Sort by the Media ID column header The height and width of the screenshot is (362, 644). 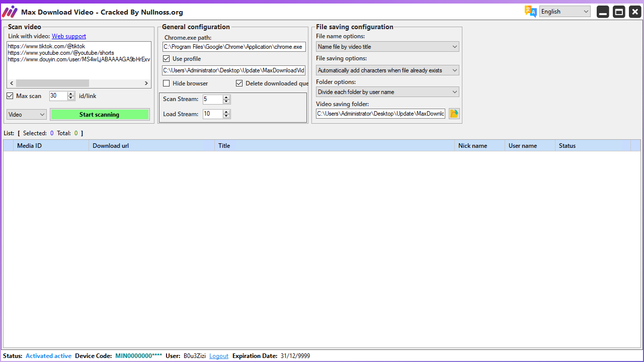coord(51,146)
